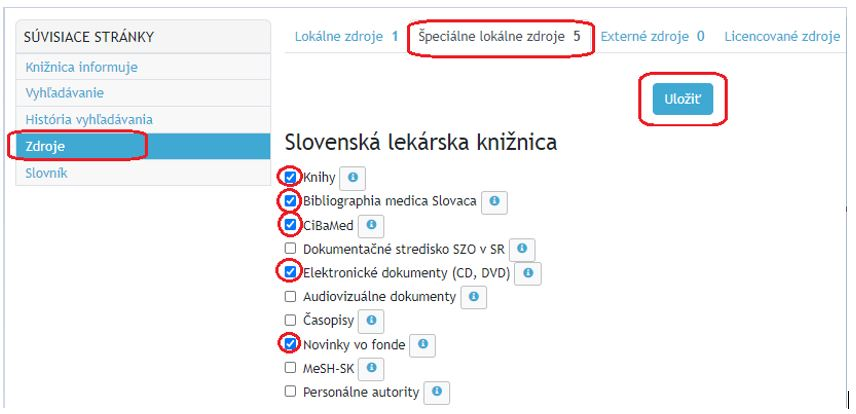
Task: Check the Časopisy checkbox
Action: 290,320
